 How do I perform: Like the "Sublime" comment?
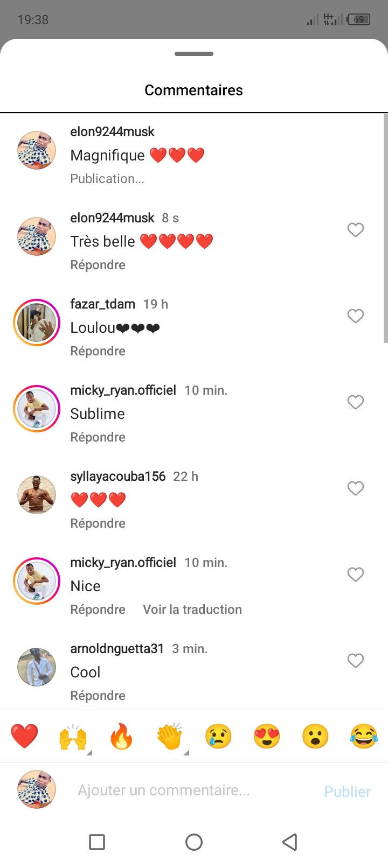click(355, 402)
